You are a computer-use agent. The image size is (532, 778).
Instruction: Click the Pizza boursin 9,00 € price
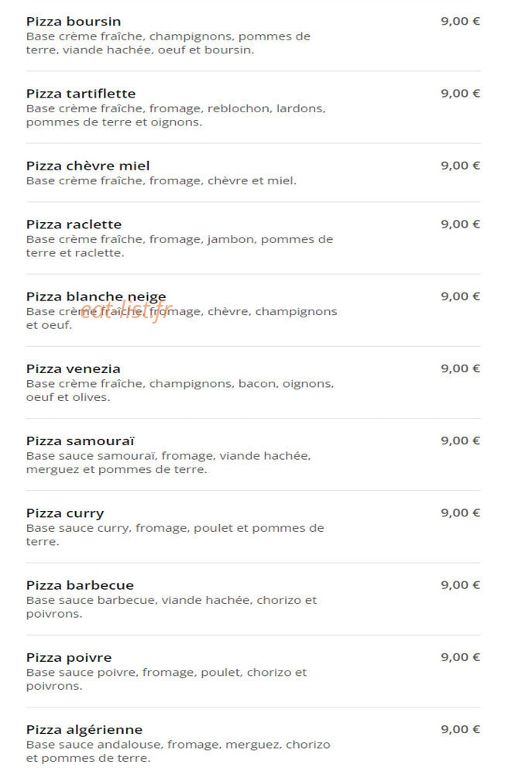461,22
